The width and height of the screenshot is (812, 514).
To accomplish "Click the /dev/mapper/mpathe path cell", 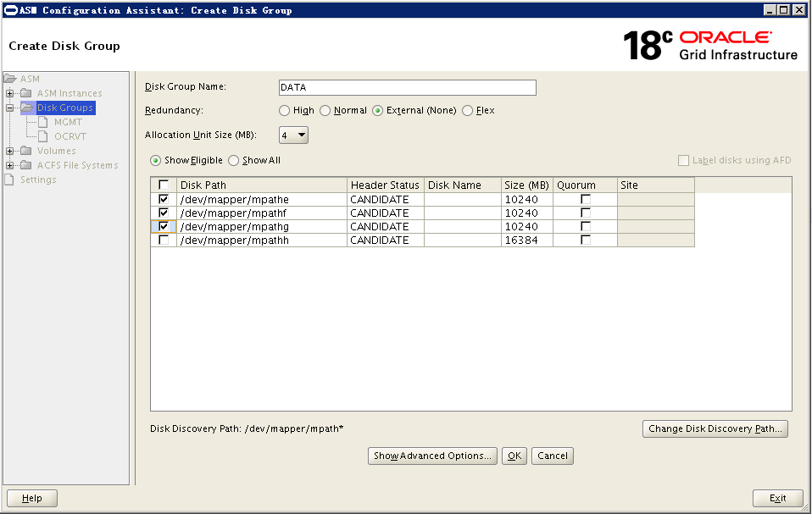I will 262,199.
